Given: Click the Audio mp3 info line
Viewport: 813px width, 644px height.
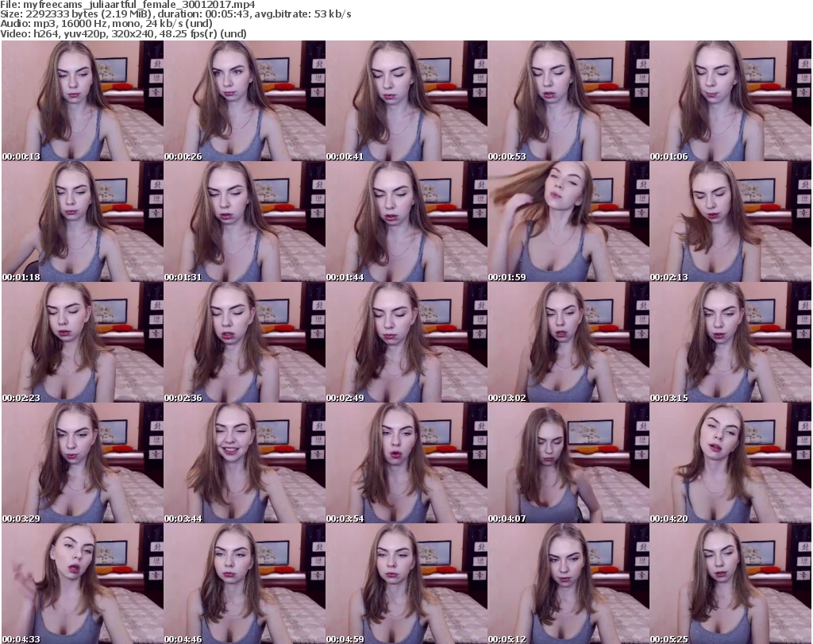Looking at the screenshot, I should 106,24.
